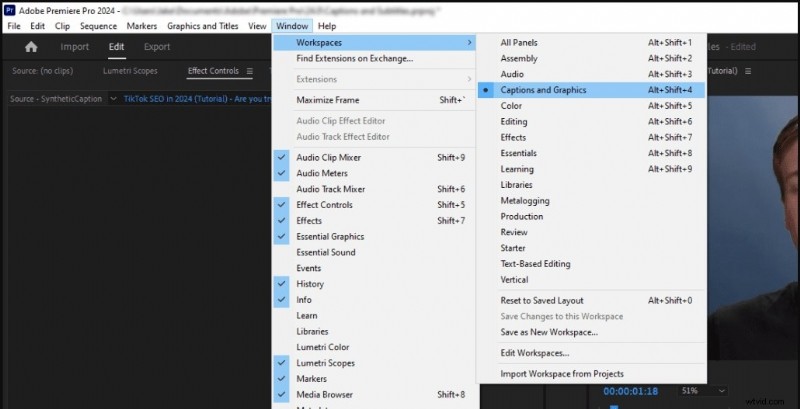Select Production workspace
The image size is (800, 409).
(x=591, y=217)
